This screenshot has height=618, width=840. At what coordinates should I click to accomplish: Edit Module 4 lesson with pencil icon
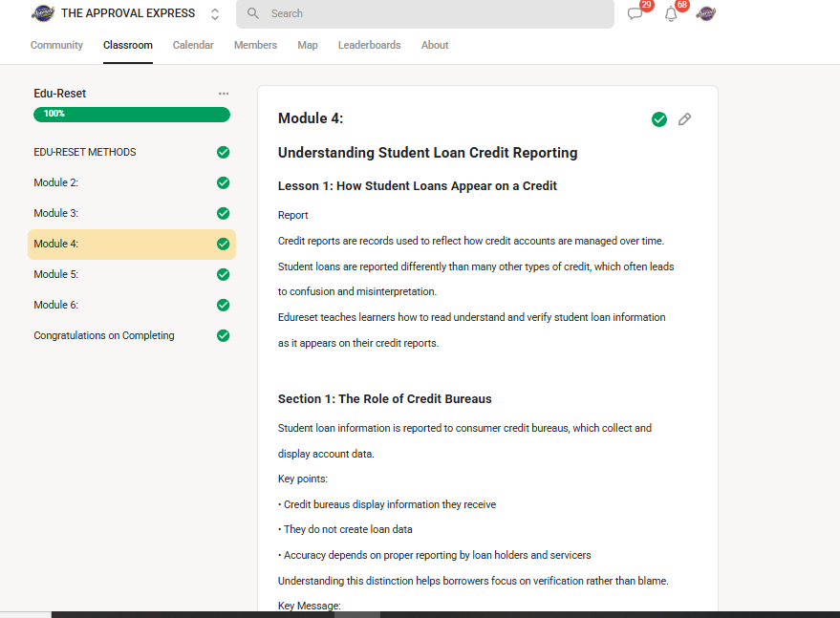684,118
